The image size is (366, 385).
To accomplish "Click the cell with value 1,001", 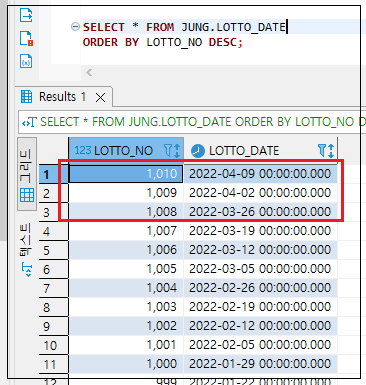I will 126,345.
